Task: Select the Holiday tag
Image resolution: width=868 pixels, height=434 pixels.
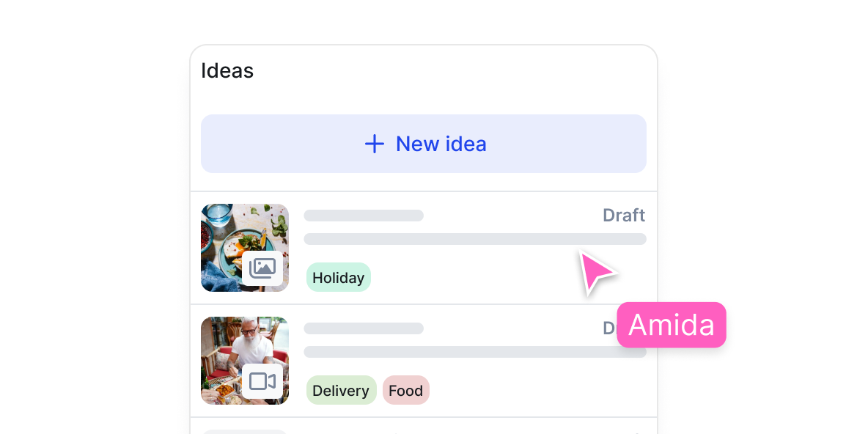Action: 338,277
